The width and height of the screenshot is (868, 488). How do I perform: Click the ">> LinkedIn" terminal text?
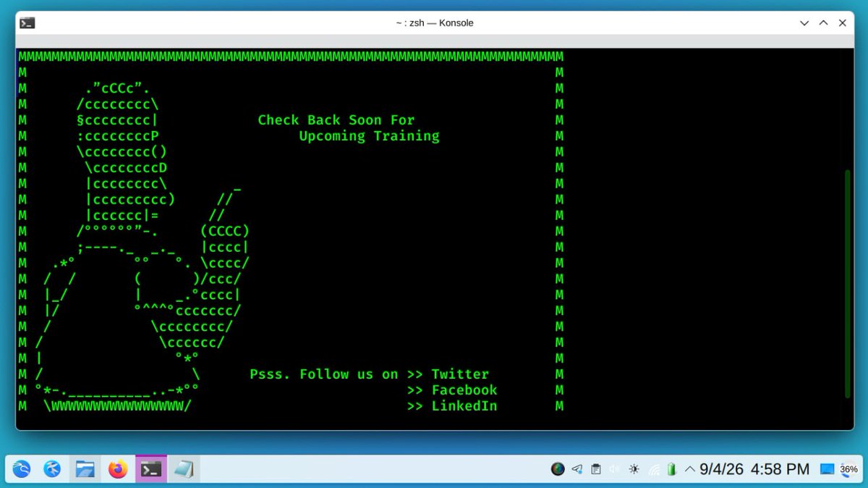[452, 406]
